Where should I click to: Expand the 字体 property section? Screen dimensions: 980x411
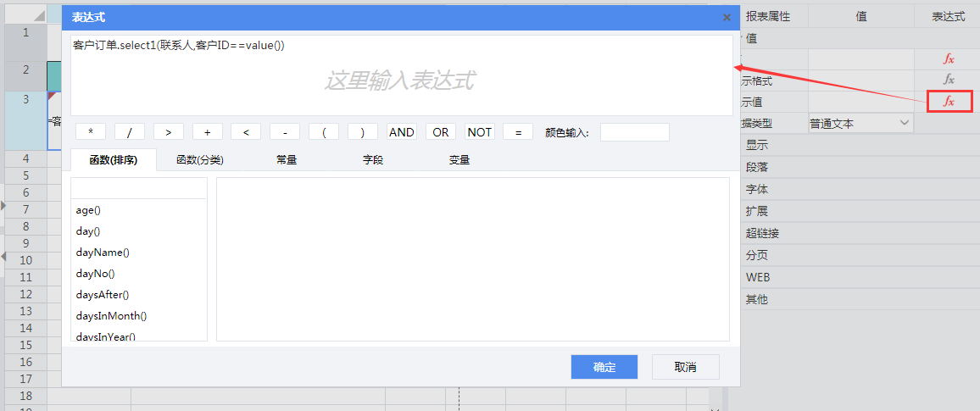(x=757, y=190)
